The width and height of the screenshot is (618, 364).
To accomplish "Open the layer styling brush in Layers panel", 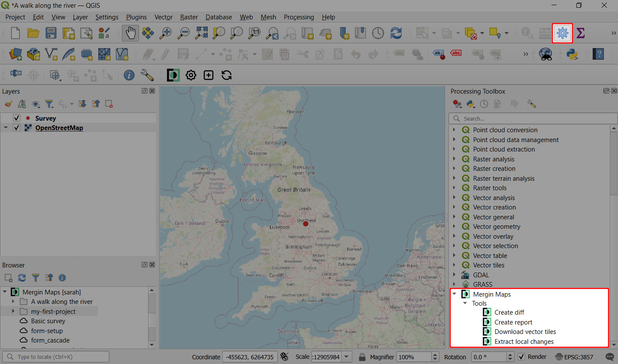I will [x=8, y=104].
